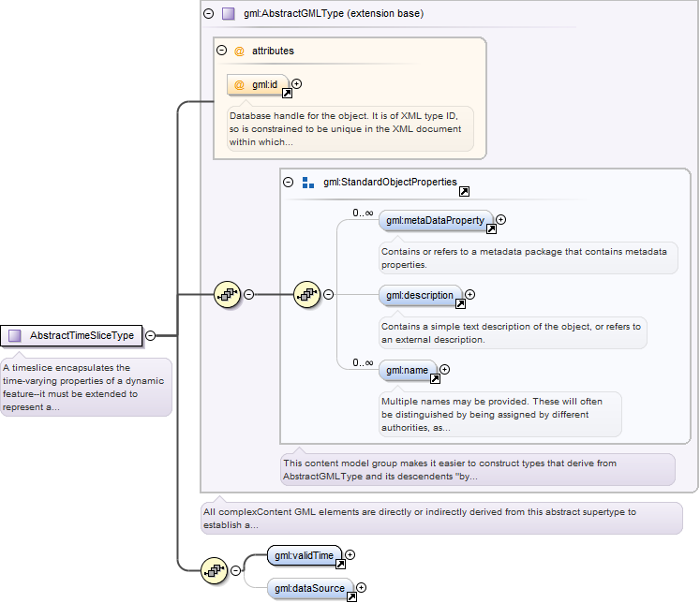The image size is (700, 603).
Task: Collapse the attributes group
Action: (222, 51)
